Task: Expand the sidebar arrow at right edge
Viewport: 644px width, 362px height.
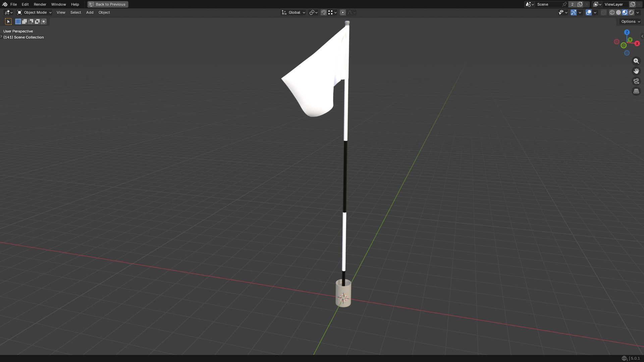Action: click(642, 36)
